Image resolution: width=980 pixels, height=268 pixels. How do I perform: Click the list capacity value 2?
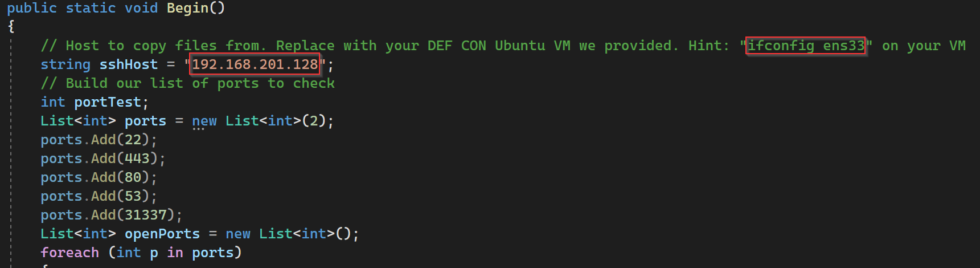click(314, 121)
